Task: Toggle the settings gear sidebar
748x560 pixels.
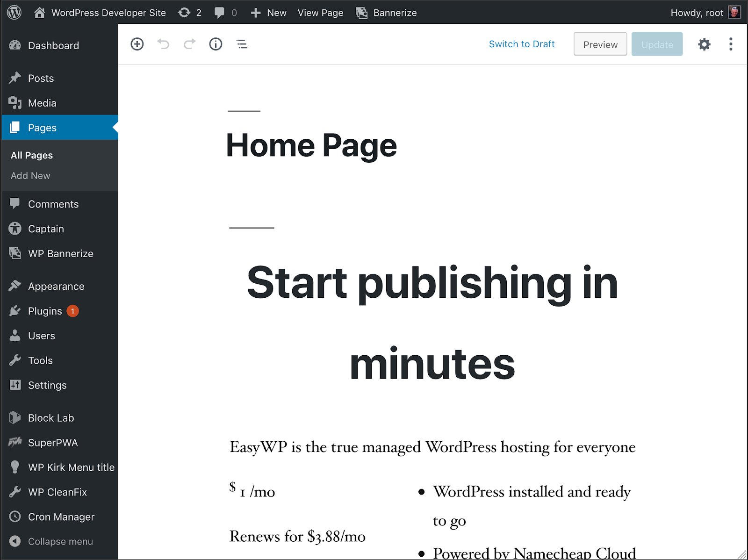Action: click(x=704, y=44)
